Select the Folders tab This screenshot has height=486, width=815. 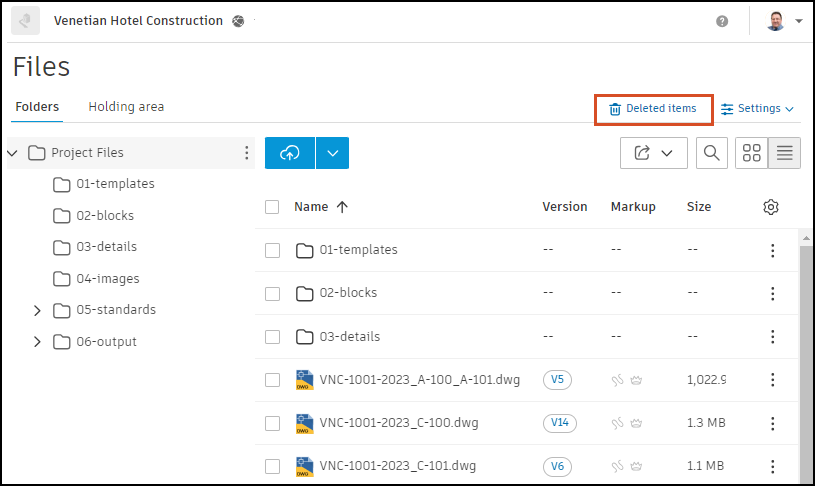tap(37, 107)
